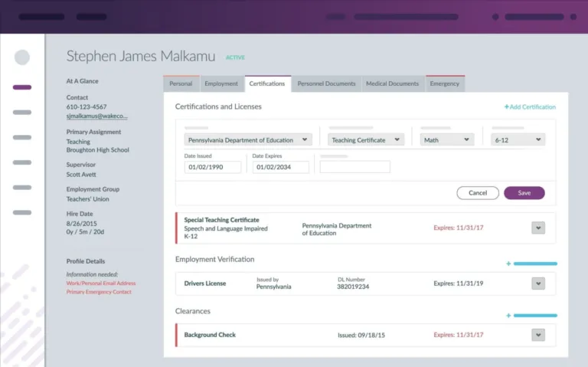Open the Math subject dropdown

(x=448, y=140)
